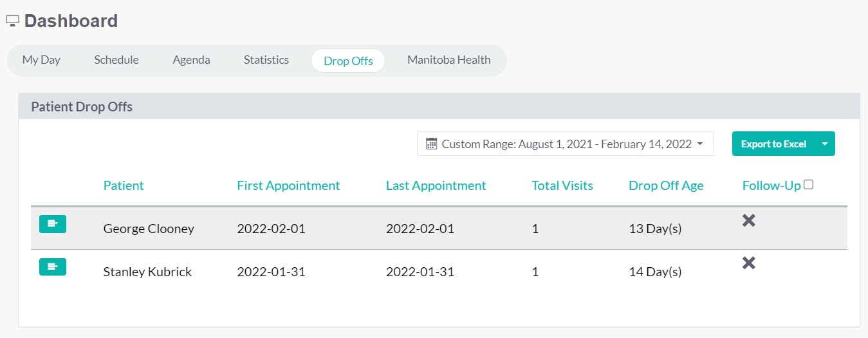Sort by the Patient column header
The image size is (868, 338).
click(x=124, y=185)
